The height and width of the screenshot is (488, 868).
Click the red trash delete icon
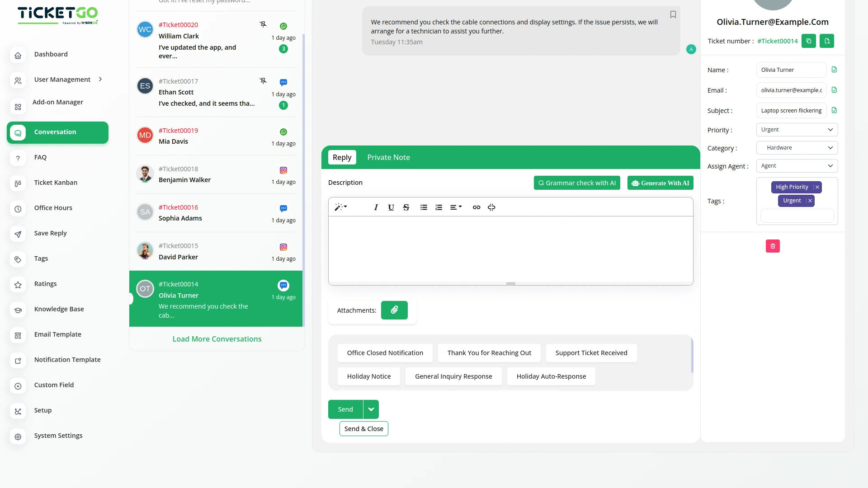click(773, 246)
